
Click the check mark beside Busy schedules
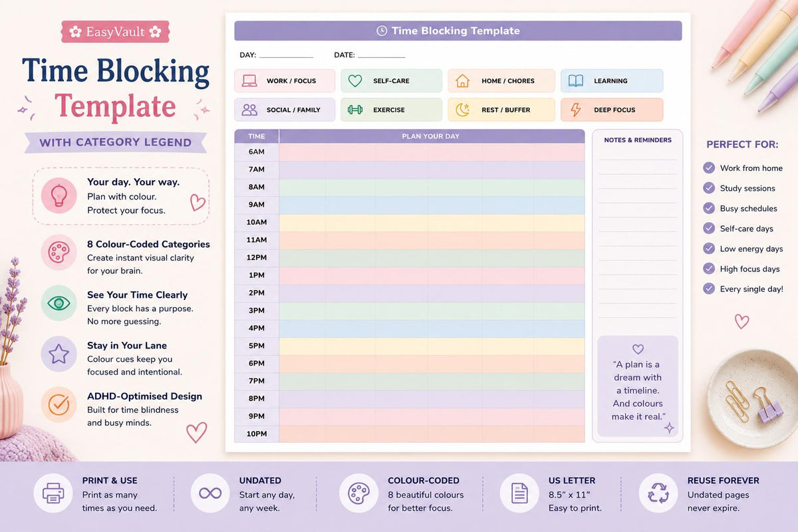tap(709, 208)
